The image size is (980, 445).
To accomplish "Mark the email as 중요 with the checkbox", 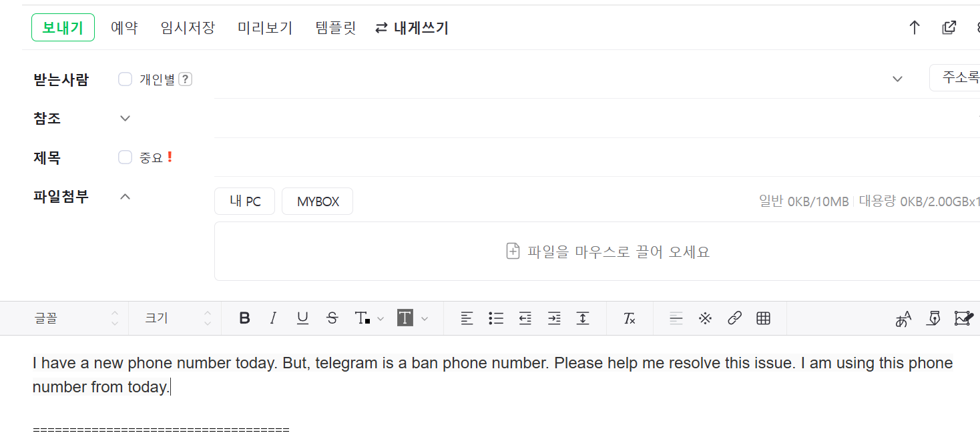I will tap(125, 157).
